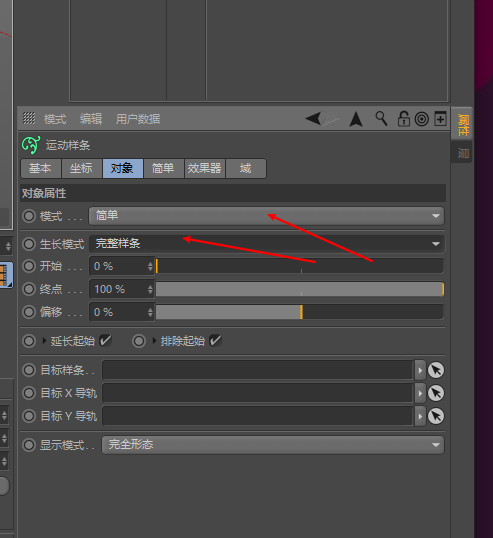The height and width of the screenshot is (538, 493).
Task: Toggle the 排除起始 checkbox
Action: 215,341
